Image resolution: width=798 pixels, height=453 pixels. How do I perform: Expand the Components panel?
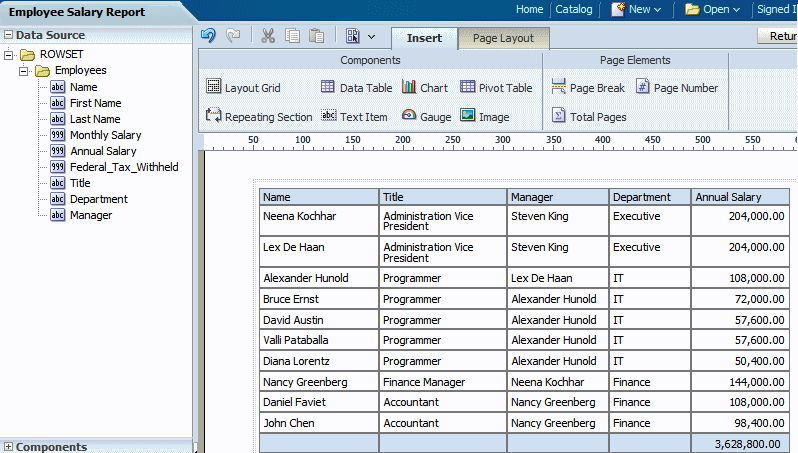(8, 447)
